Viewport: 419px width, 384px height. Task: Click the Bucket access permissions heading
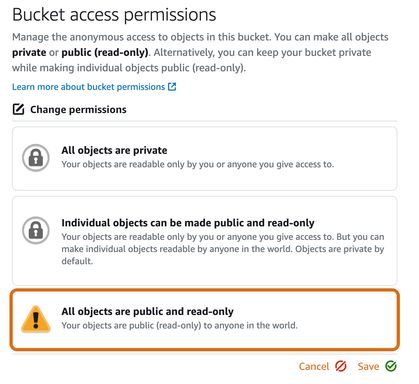(114, 15)
